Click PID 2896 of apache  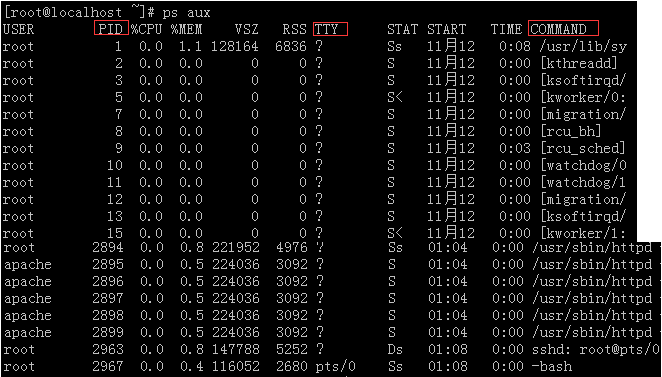tap(108, 281)
